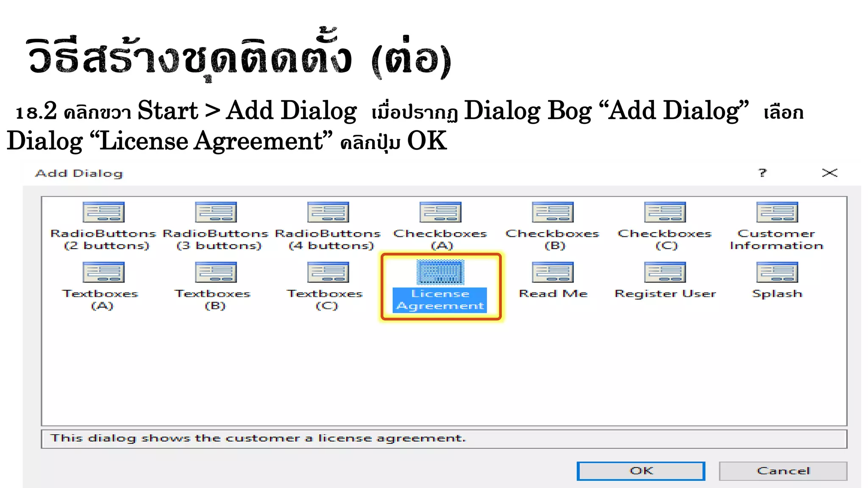This screenshot has width=868, height=488.
Task: Click the license agreement description text
Action: [258, 438]
